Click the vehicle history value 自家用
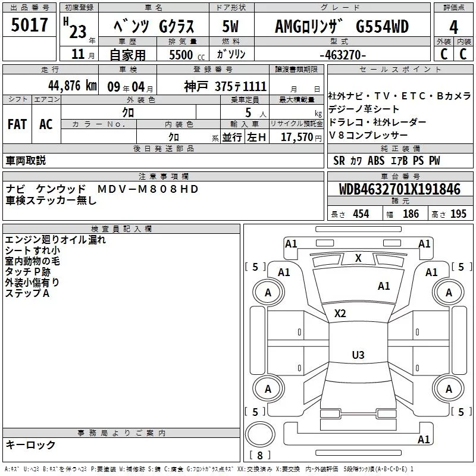 [x=127, y=55]
